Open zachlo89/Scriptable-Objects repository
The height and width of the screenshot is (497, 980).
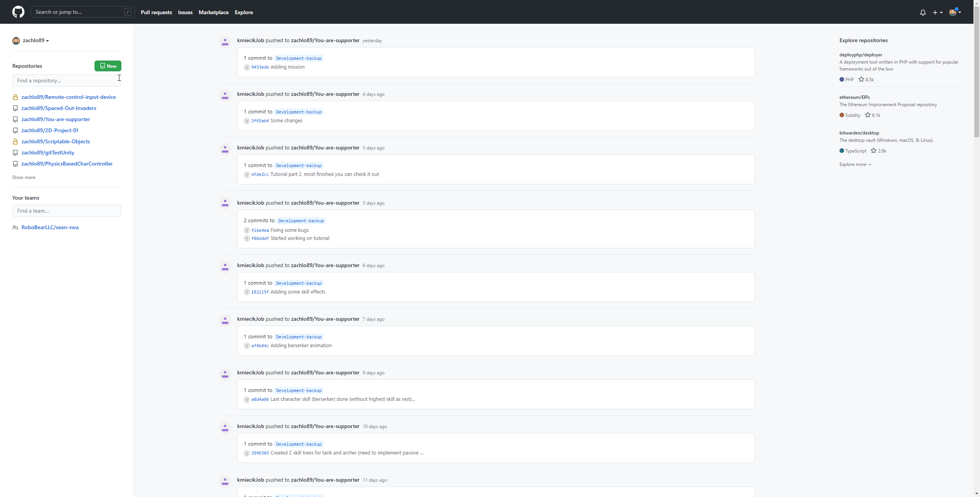56,141
